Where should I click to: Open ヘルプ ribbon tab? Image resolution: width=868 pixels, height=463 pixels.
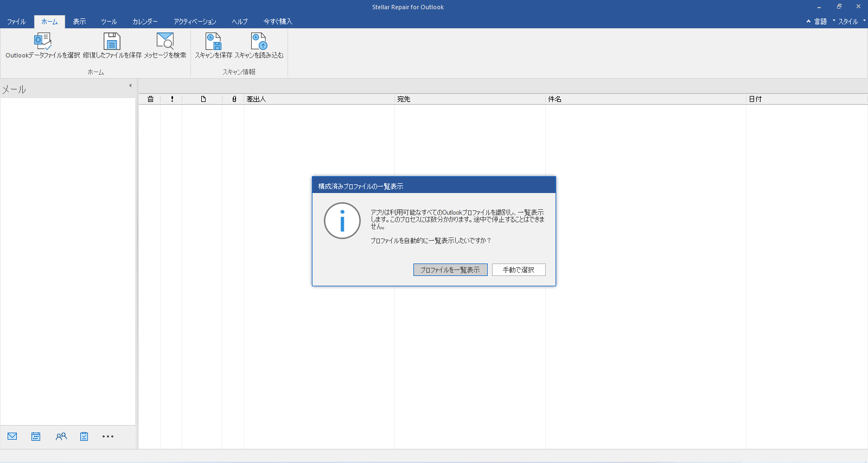coord(240,22)
